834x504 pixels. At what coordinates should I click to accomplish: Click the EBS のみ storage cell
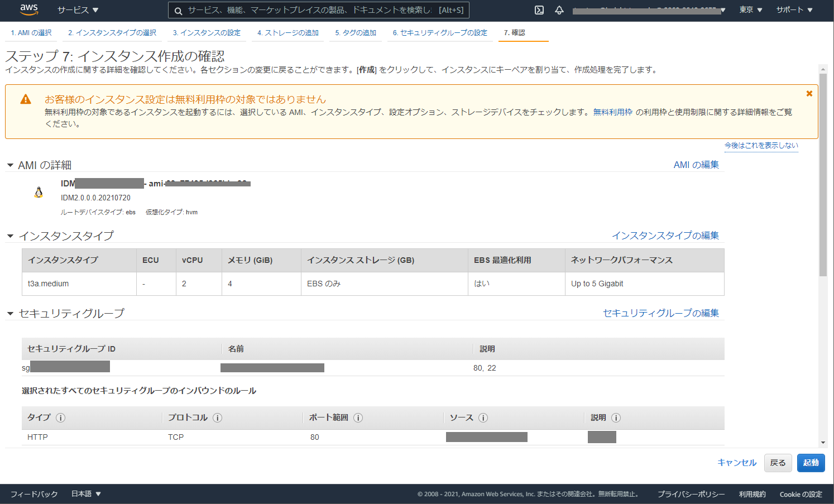(x=385, y=284)
